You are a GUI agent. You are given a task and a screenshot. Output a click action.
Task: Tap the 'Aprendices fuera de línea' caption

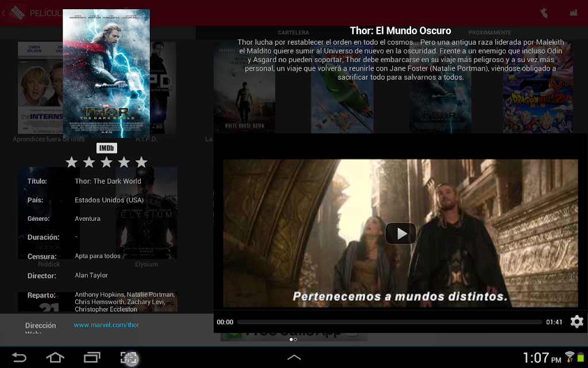coord(49,139)
